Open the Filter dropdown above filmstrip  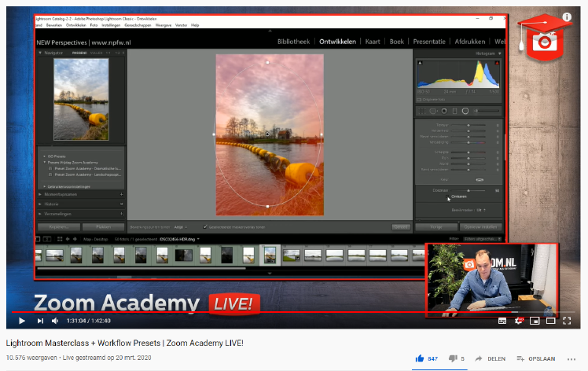482,239
